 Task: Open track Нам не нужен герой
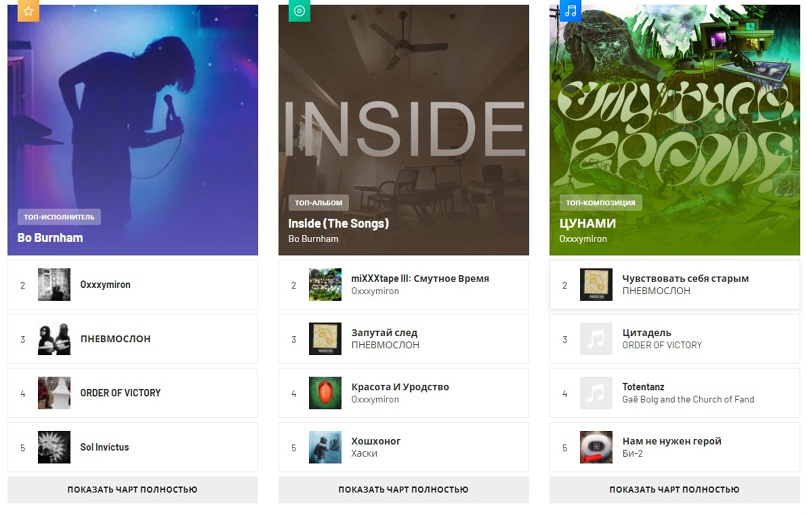point(674,447)
